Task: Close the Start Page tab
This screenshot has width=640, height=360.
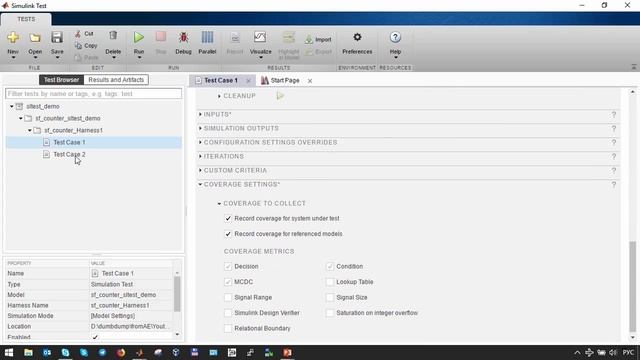Action: click(x=310, y=81)
